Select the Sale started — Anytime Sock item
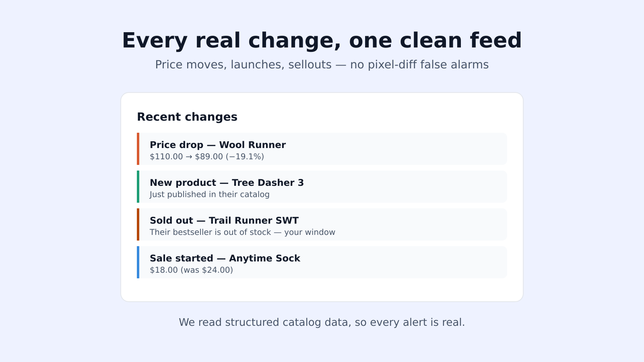Screen dimensions: 644x362 tap(322, 262)
